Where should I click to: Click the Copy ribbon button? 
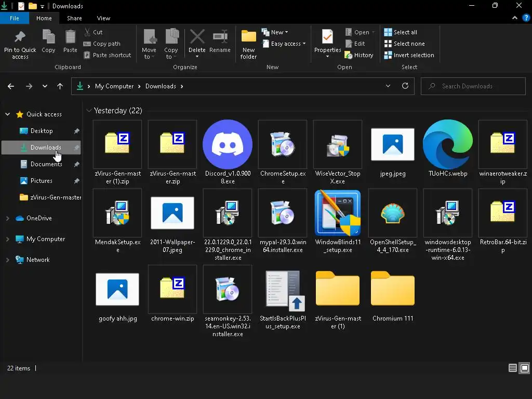(x=48, y=42)
